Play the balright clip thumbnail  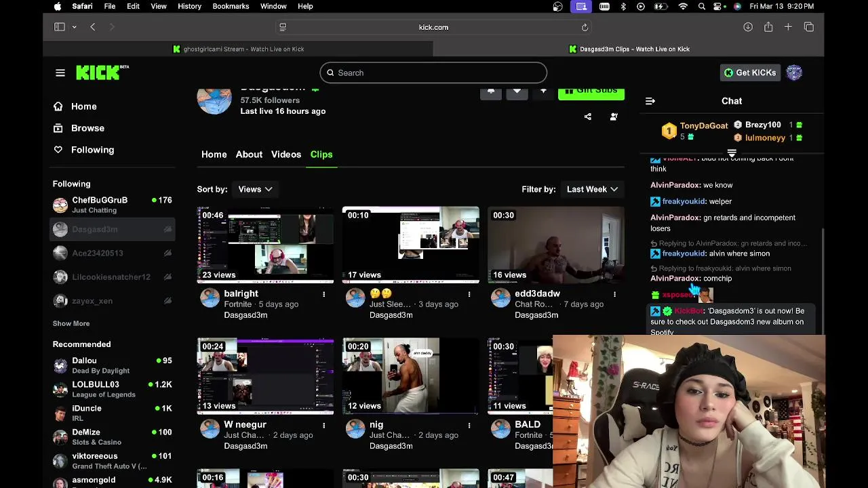pos(265,245)
